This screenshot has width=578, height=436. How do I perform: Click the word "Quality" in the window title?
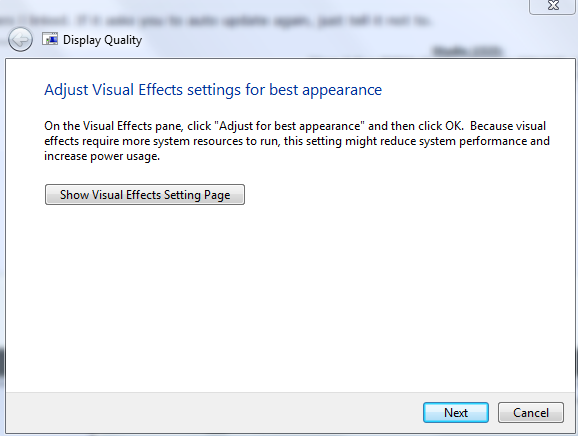click(123, 40)
